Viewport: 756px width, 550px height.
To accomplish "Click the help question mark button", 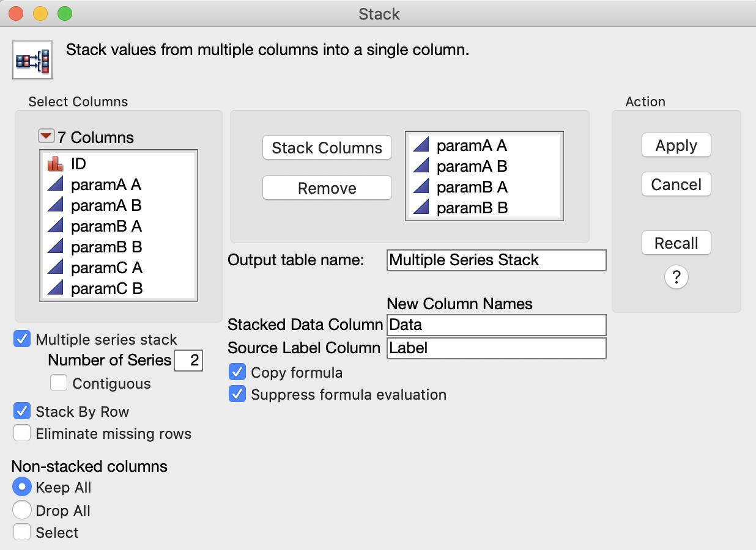I will pos(676,277).
